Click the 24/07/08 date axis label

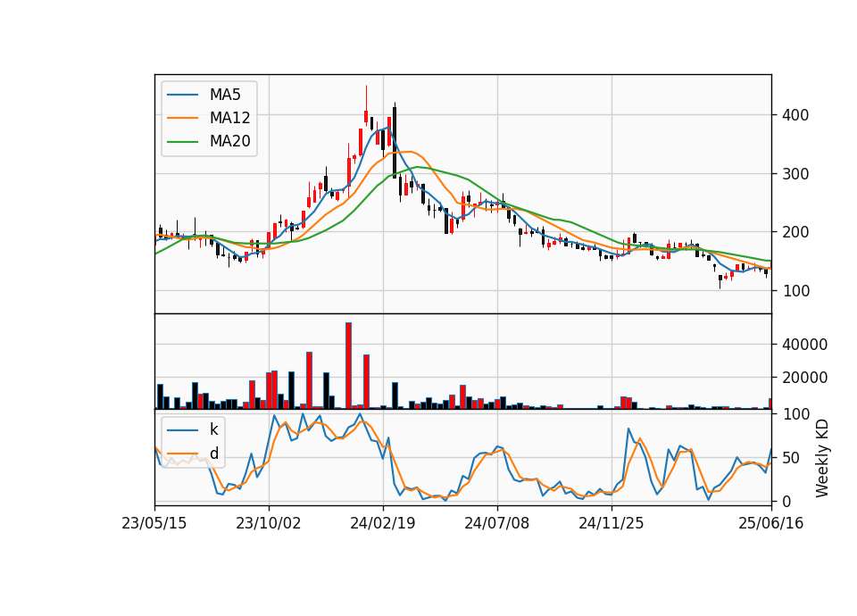(x=497, y=523)
